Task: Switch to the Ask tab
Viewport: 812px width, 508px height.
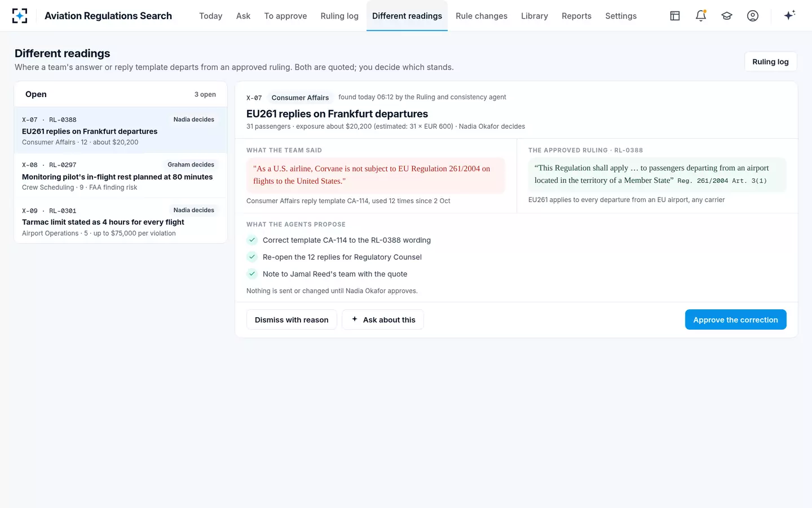Action: point(244,16)
